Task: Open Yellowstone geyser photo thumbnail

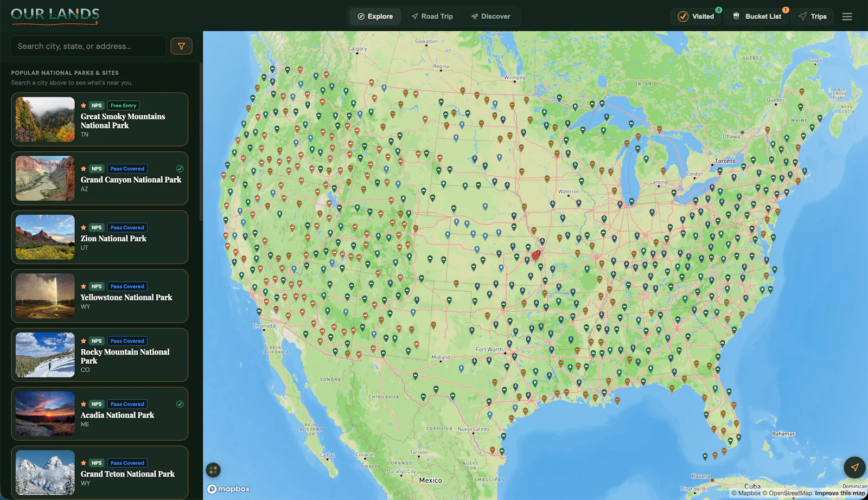Action: point(45,296)
